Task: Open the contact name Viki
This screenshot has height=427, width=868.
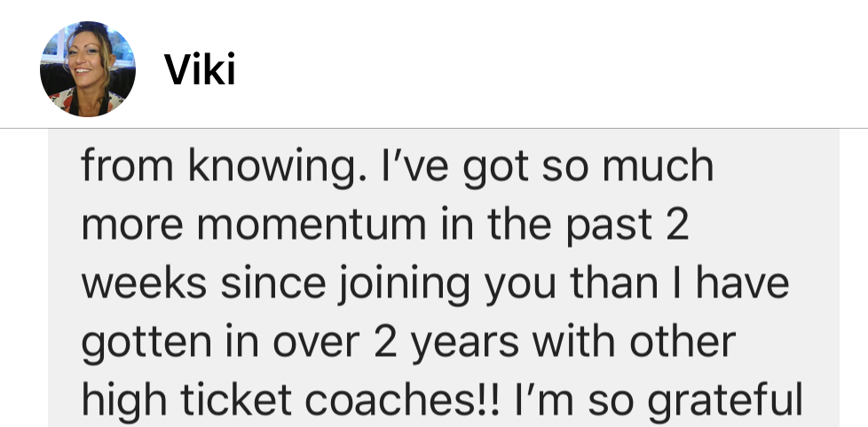Action: 200,71
